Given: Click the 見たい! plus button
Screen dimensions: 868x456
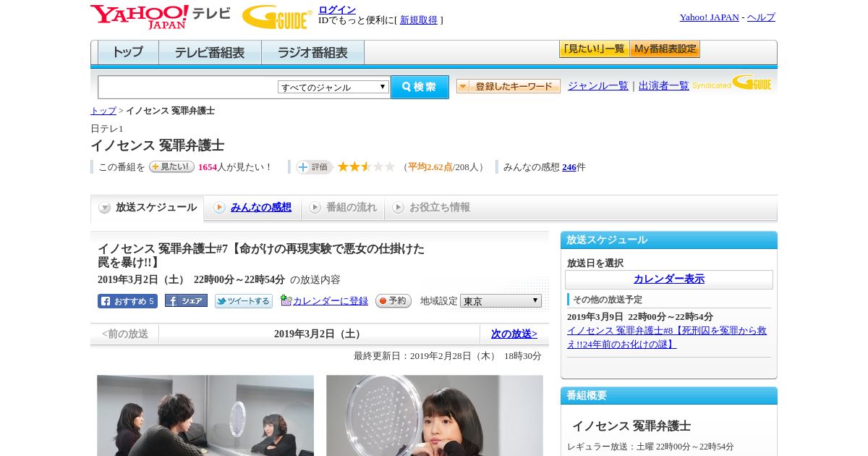Looking at the screenshot, I should 171,166.
